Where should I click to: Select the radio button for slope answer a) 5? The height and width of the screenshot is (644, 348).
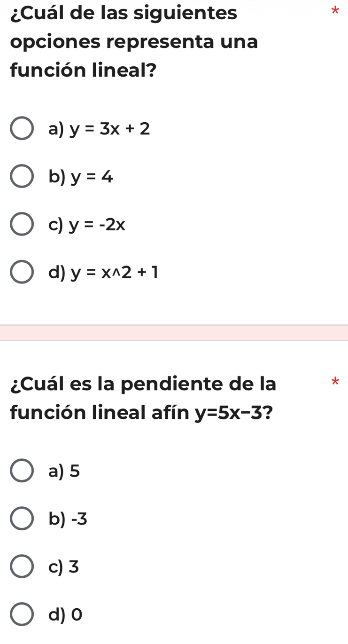pos(22,471)
